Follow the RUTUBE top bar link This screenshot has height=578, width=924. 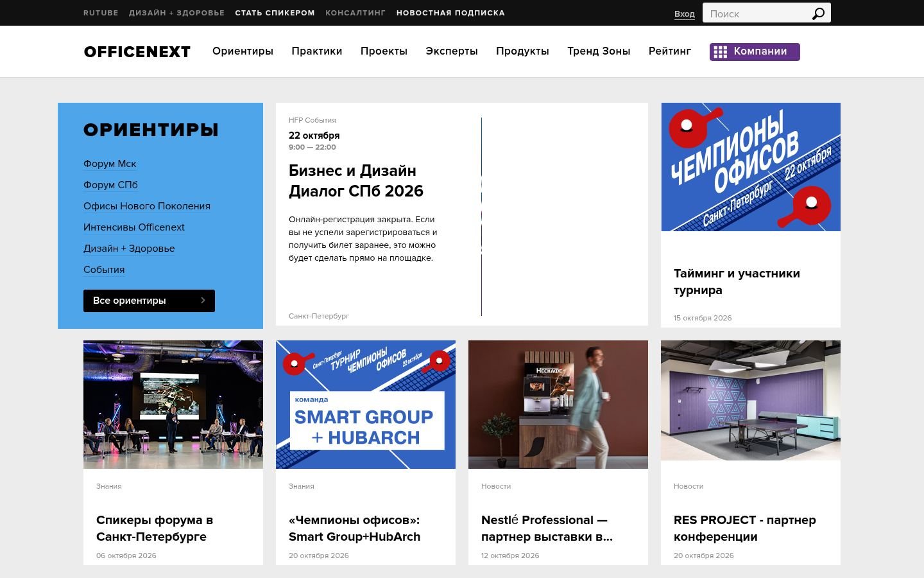101,13
